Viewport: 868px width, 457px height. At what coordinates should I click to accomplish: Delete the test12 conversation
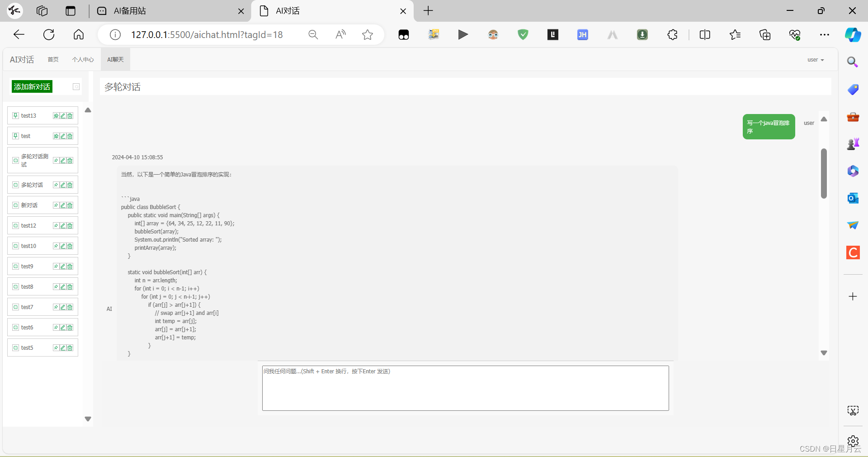pos(70,226)
